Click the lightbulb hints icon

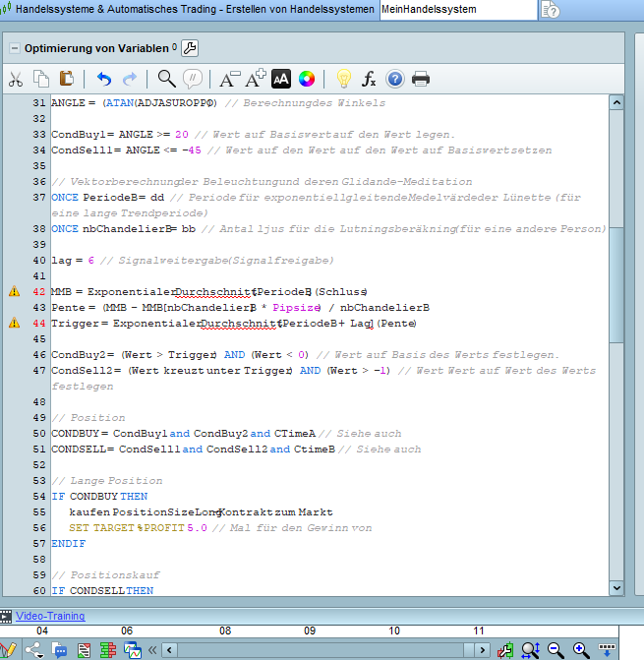[343, 79]
